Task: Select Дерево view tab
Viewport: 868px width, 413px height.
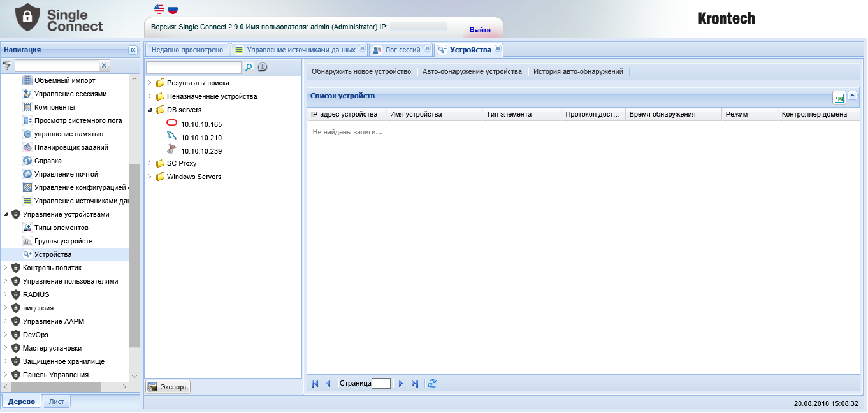Action: click(22, 402)
